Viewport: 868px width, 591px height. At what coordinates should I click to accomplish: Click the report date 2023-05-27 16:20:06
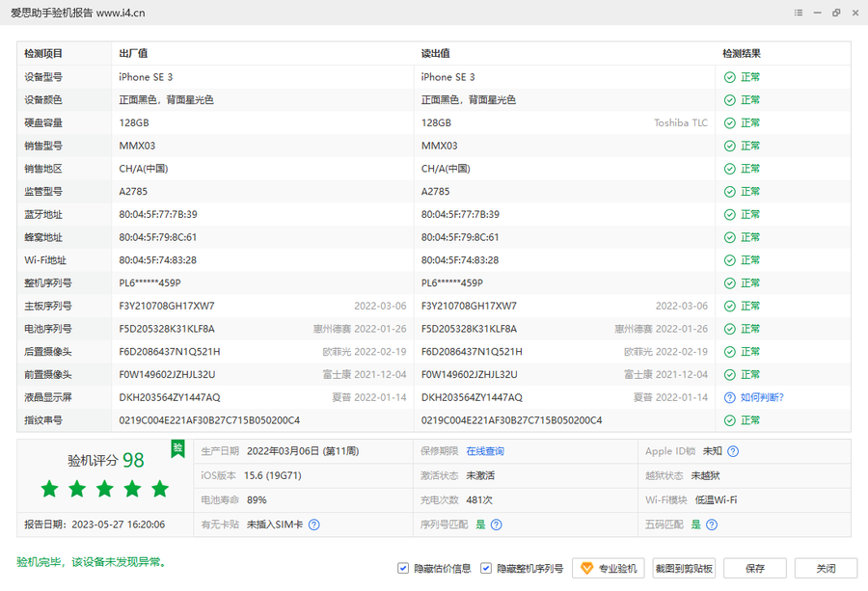(x=119, y=524)
